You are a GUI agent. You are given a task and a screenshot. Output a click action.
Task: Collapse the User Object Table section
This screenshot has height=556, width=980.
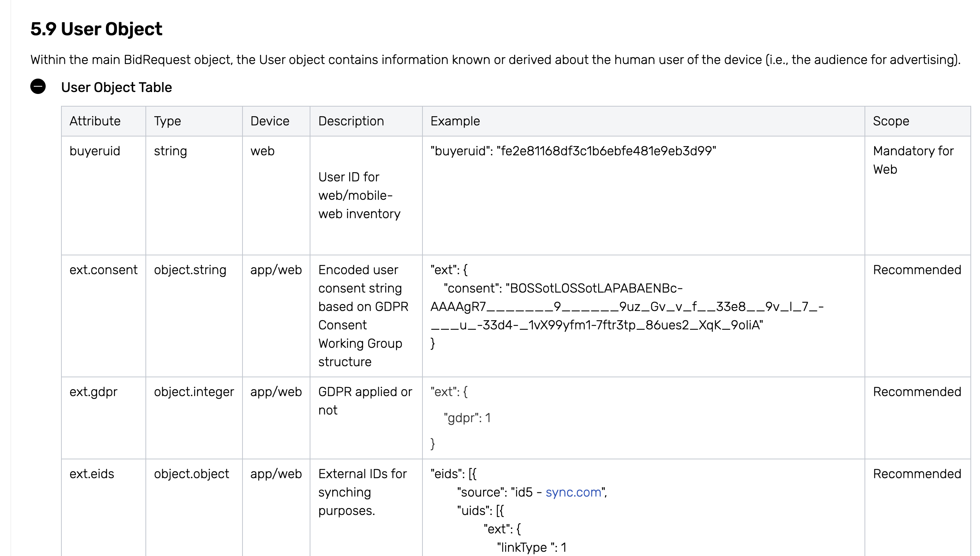38,87
